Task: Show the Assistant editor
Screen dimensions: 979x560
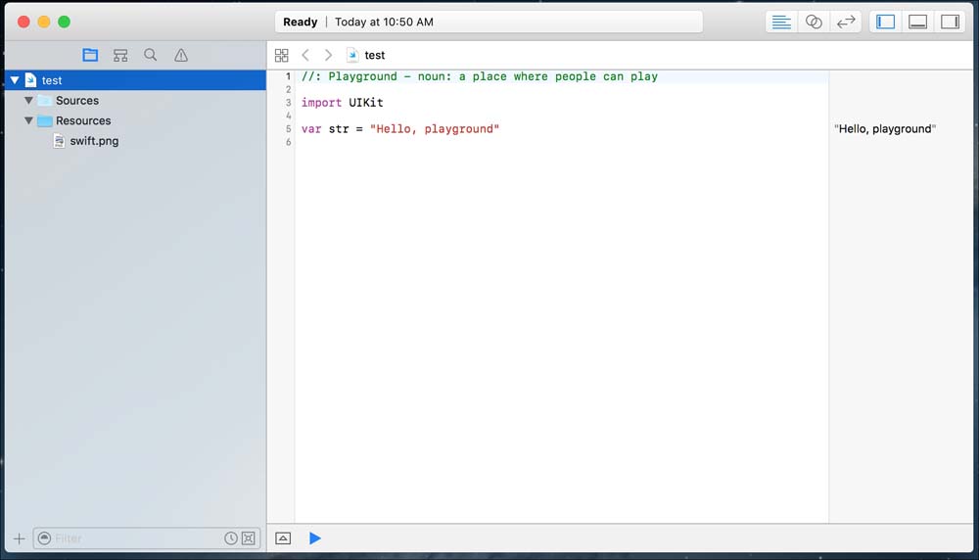Action: (x=814, y=22)
